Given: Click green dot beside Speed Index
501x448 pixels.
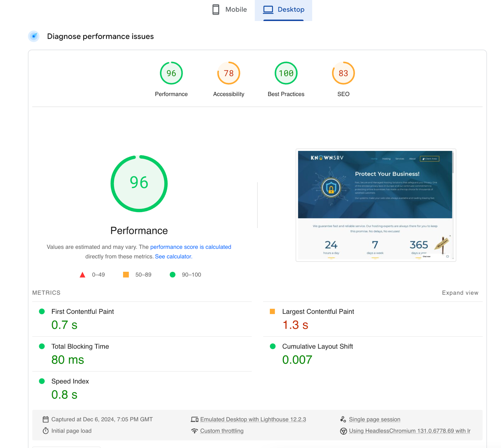Looking at the screenshot, I should pyautogui.click(x=42, y=381).
